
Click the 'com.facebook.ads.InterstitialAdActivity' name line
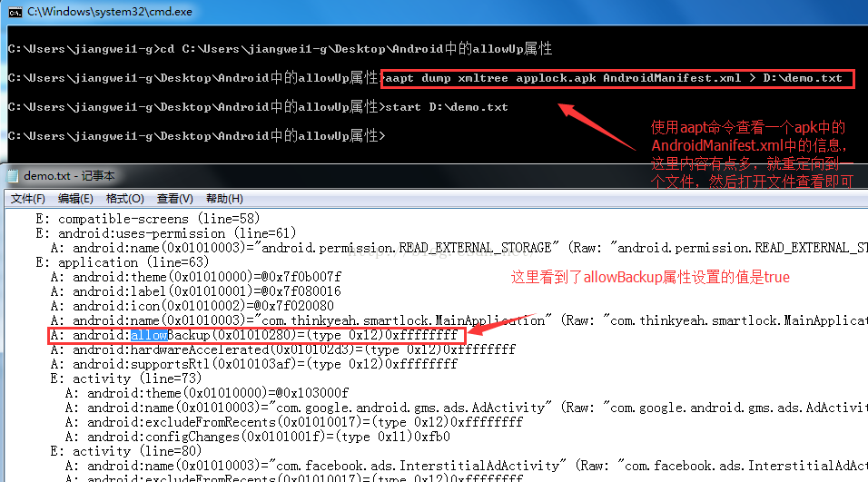pos(466,466)
